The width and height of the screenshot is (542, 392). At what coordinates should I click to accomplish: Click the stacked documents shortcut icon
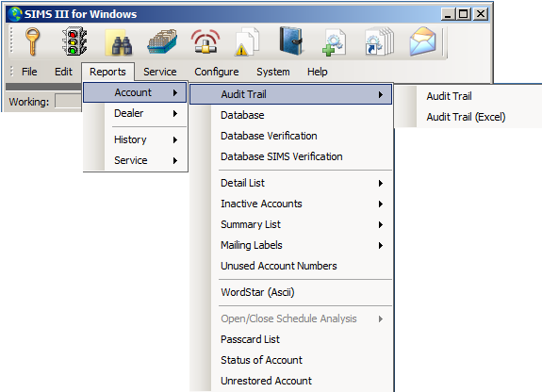(380, 41)
